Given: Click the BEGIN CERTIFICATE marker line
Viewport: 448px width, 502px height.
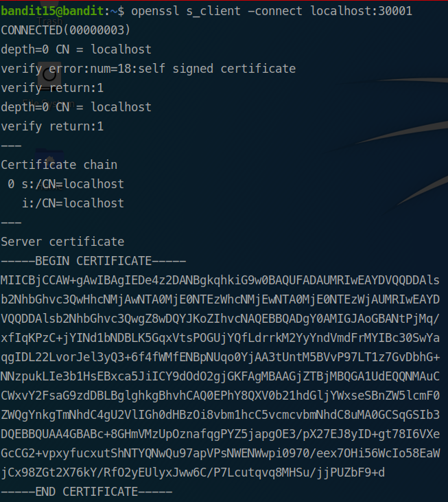Looking at the screenshot, I should click(x=93, y=261).
